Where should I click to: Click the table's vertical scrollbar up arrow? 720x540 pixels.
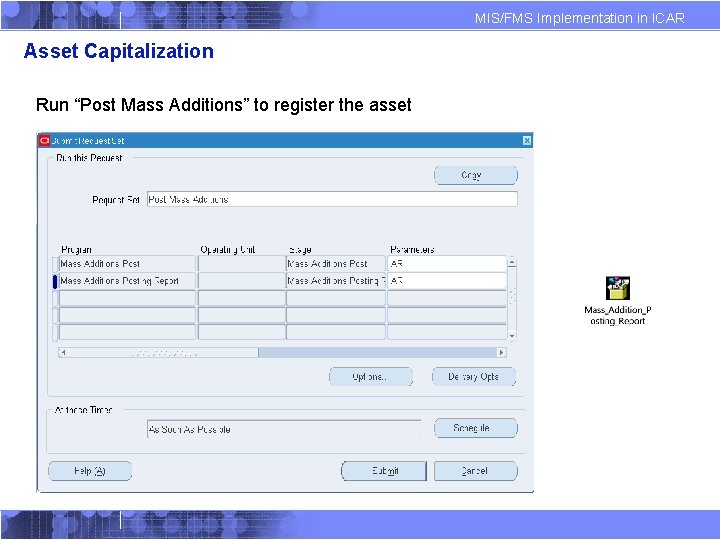[x=512, y=262]
